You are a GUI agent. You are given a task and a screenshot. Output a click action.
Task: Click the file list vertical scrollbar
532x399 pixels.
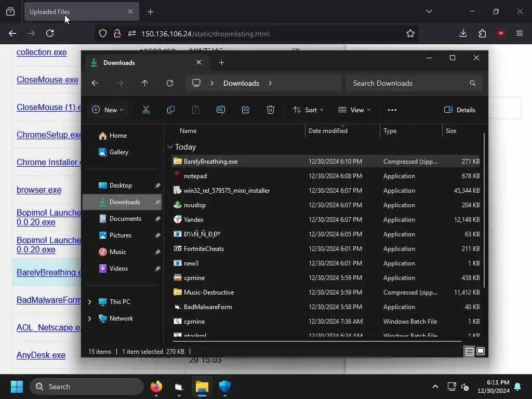click(x=484, y=210)
